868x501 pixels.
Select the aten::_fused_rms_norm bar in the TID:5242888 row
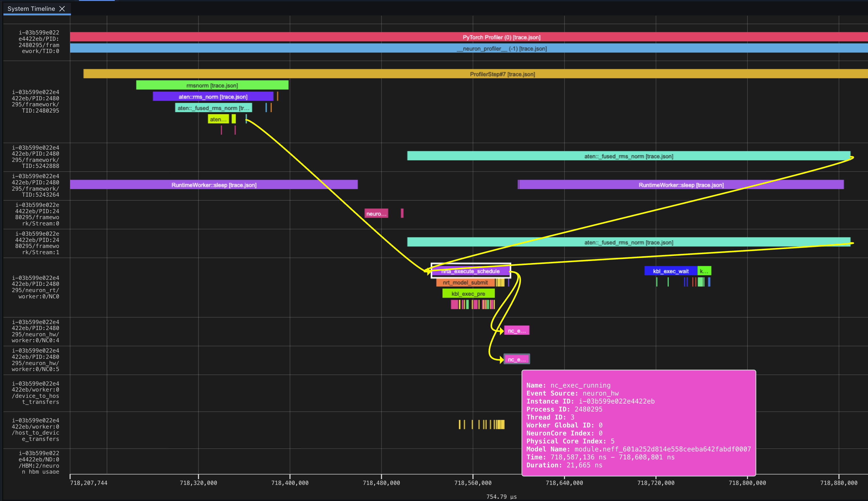(x=629, y=156)
